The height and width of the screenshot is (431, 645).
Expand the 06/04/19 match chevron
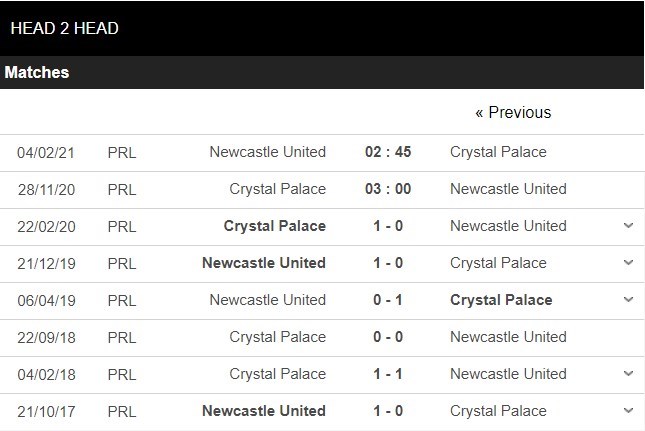[628, 300]
